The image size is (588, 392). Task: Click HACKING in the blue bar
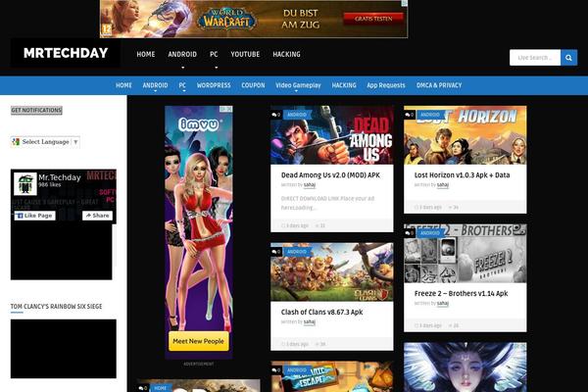(344, 85)
